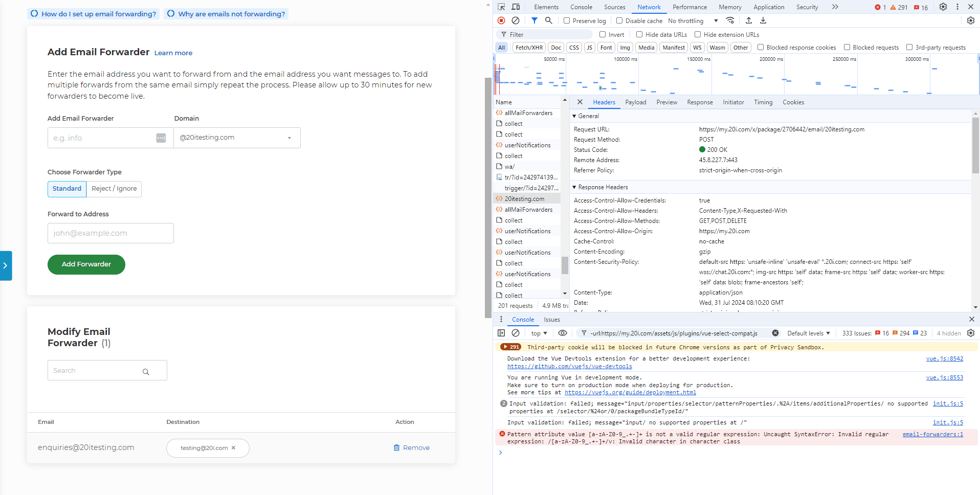The width and height of the screenshot is (980, 495).
Task: Close the request details pane
Action: tap(580, 102)
